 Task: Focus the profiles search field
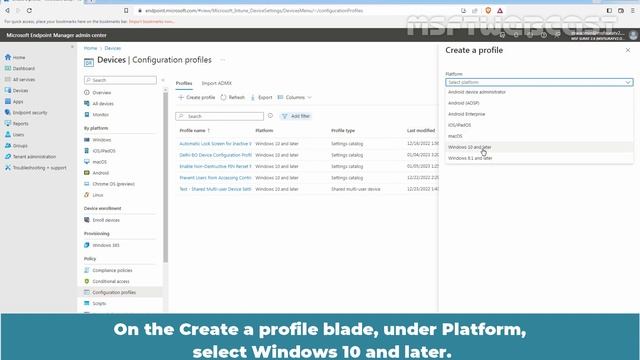click(x=220, y=116)
